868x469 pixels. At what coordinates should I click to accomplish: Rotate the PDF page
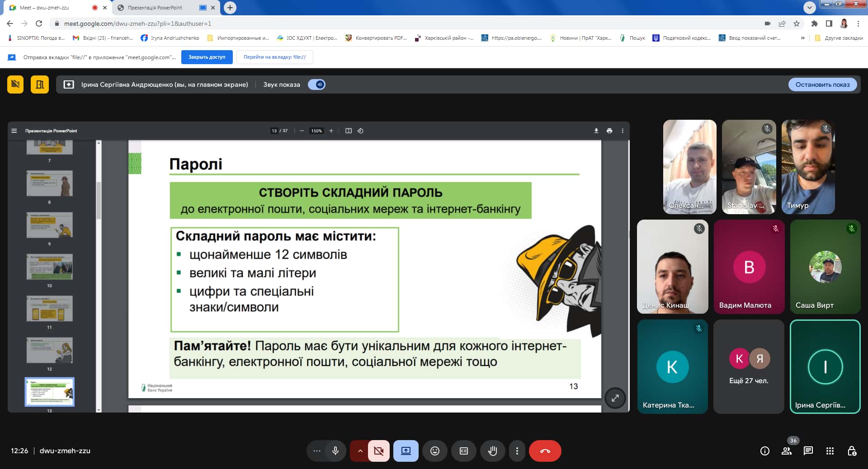point(360,131)
